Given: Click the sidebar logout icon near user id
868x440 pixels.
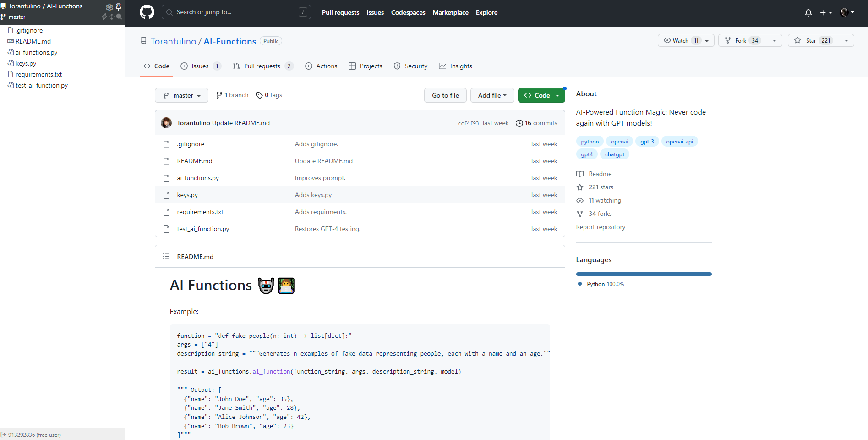Looking at the screenshot, I should 4,434.
